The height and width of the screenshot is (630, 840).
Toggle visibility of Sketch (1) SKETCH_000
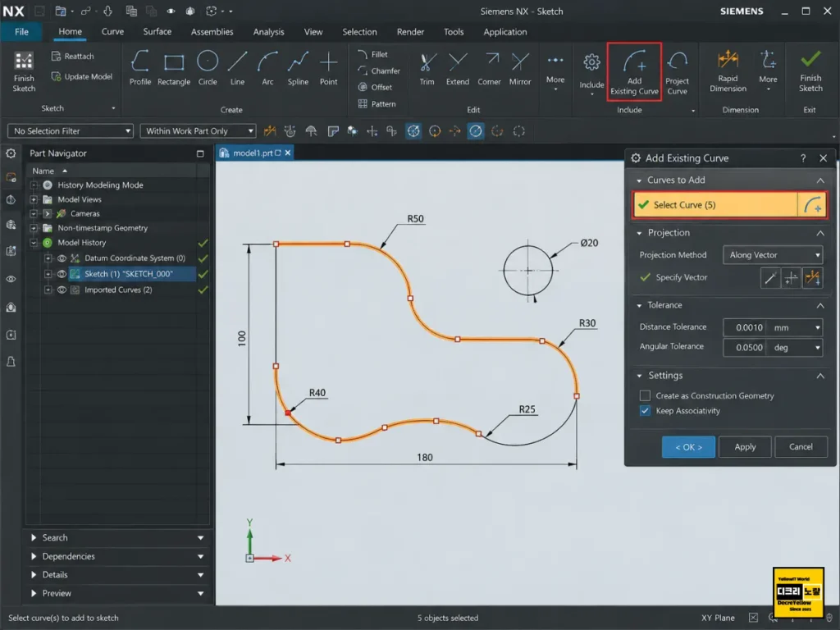pyautogui.click(x=62, y=274)
